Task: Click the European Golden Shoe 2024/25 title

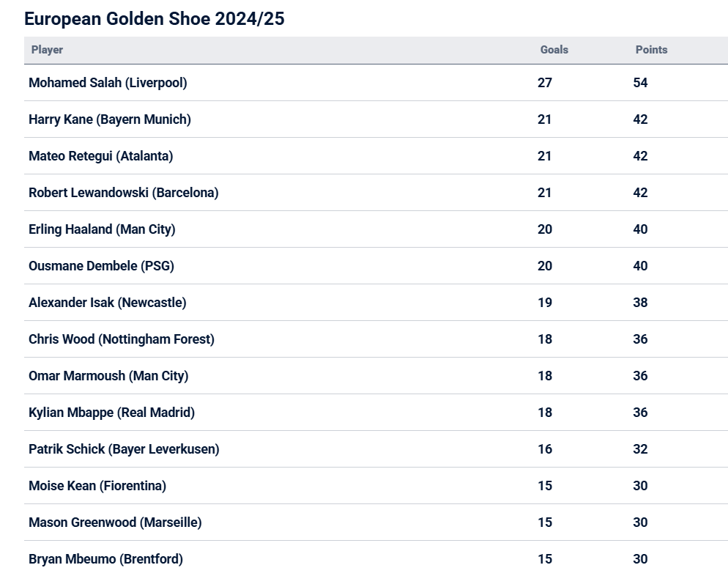Action: coord(154,19)
